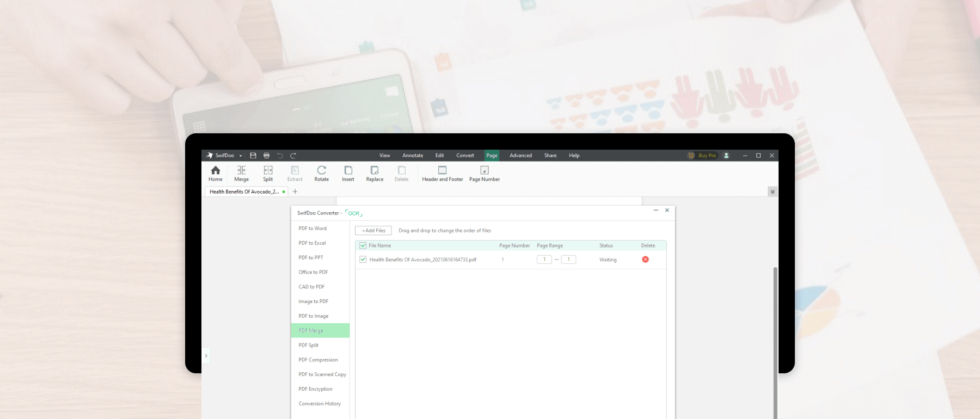The image size is (980, 419).
Task: Click the Waiting status text
Action: [608, 260]
